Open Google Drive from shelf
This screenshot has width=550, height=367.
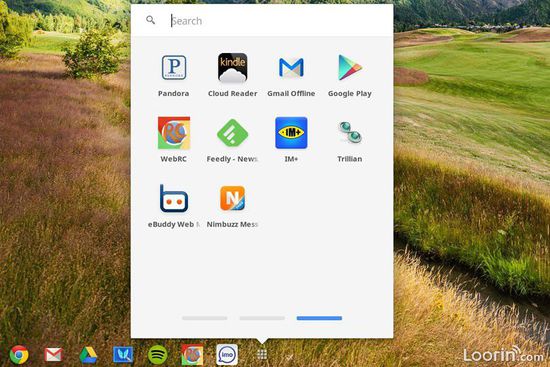point(88,355)
